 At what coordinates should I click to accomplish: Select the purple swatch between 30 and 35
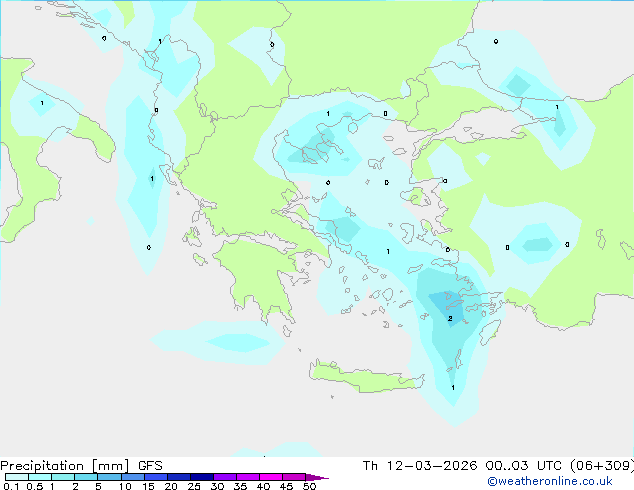pyautogui.click(x=225, y=477)
